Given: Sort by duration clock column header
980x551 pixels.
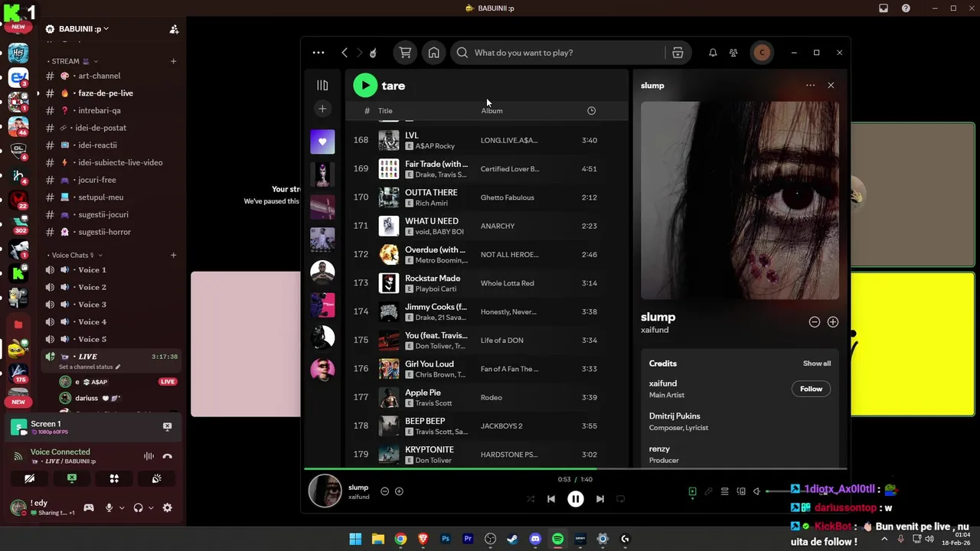Looking at the screenshot, I should tap(591, 111).
